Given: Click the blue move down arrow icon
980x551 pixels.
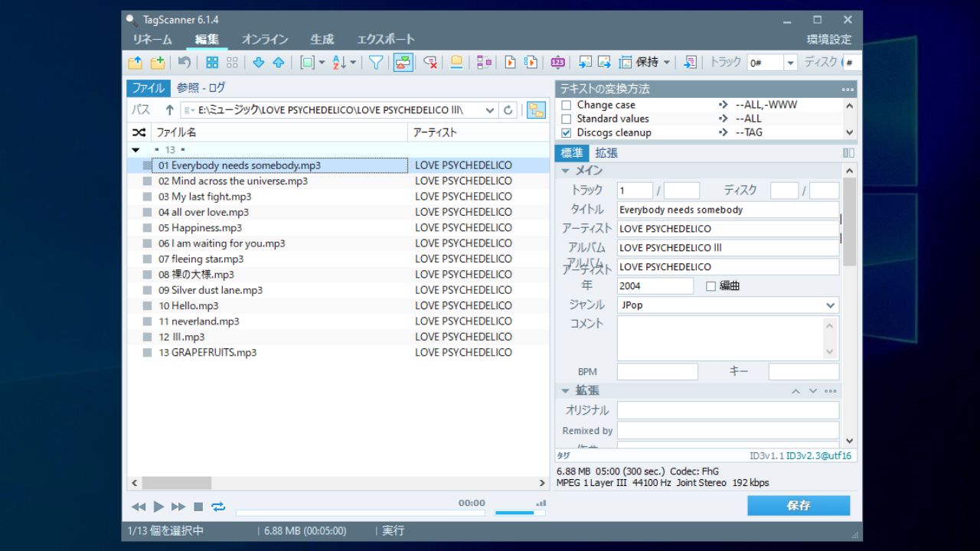Looking at the screenshot, I should (x=258, y=63).
